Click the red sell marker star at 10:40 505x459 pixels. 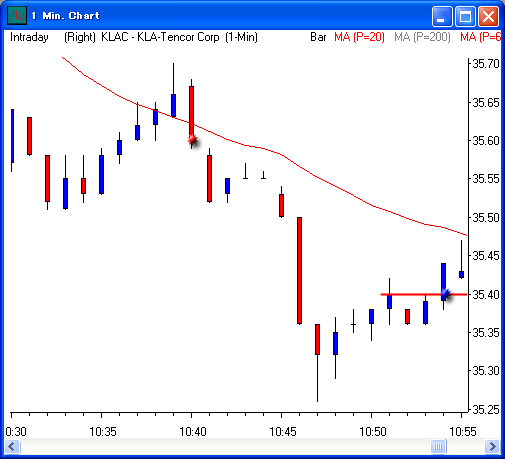click(x=192, y=140)
